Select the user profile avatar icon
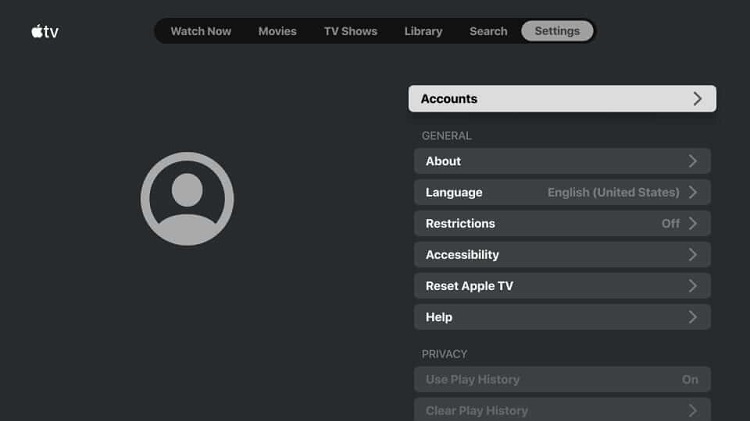 point(187,199)
